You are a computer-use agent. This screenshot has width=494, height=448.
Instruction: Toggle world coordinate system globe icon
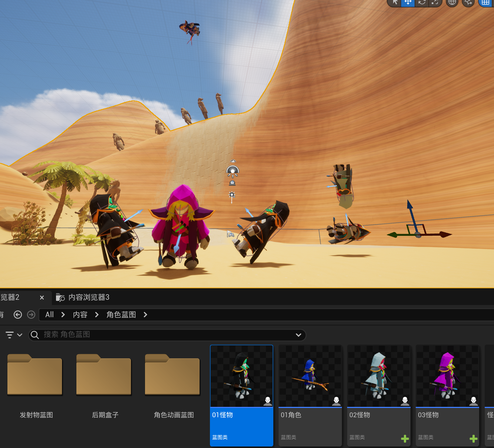[x=452, y=3]
